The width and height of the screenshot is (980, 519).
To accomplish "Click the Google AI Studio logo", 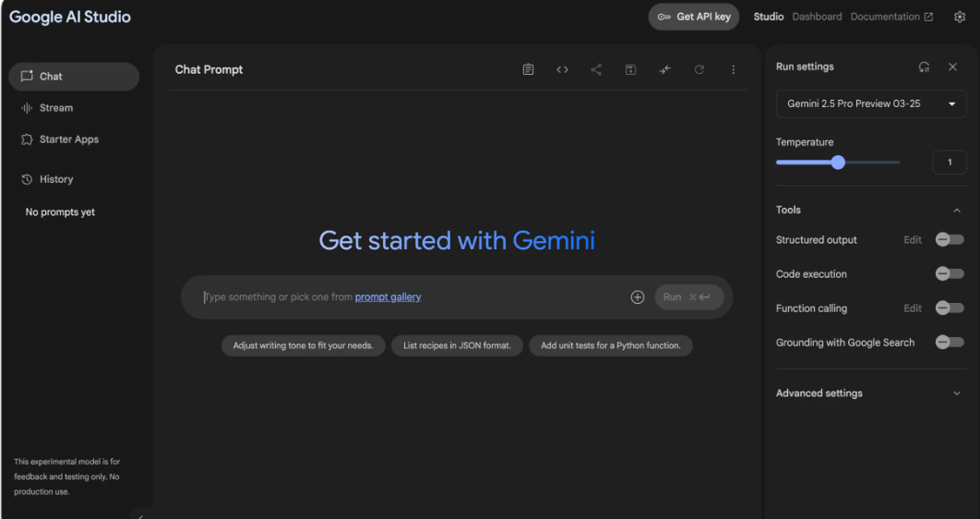I will tap(70, 17).
